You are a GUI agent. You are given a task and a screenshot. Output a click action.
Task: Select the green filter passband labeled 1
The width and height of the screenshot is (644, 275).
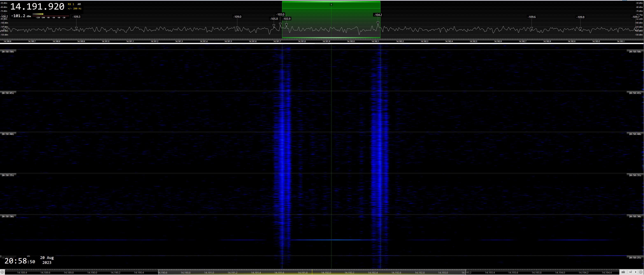[x=331, y=5]
